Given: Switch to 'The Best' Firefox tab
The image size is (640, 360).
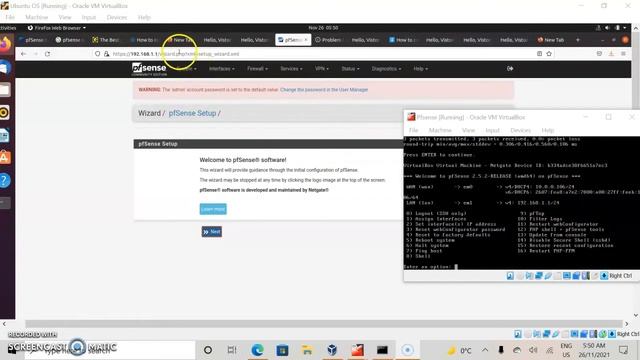Looking at the screenshot, I should point(106,40).
